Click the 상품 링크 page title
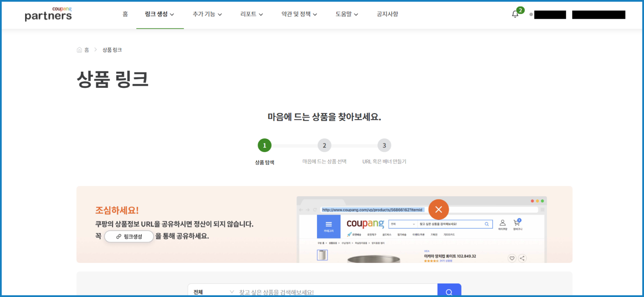 coord(113,79)
